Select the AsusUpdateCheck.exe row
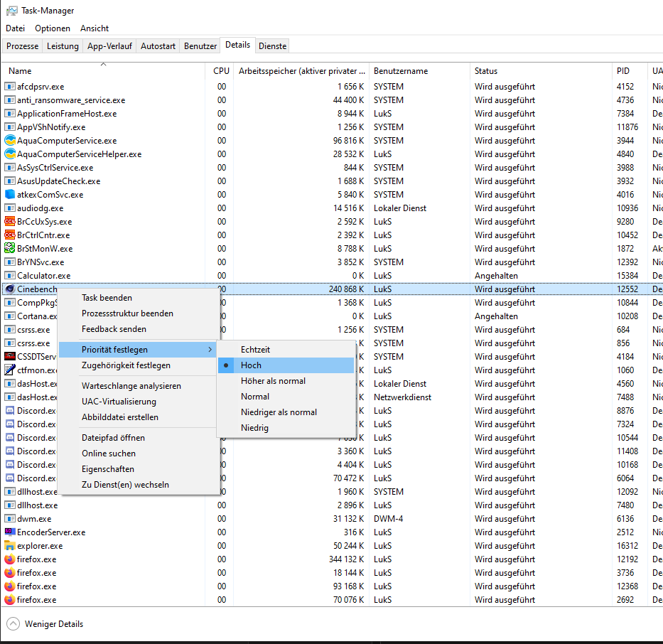Viewport: 663px width, 644px height. [333, 181]
